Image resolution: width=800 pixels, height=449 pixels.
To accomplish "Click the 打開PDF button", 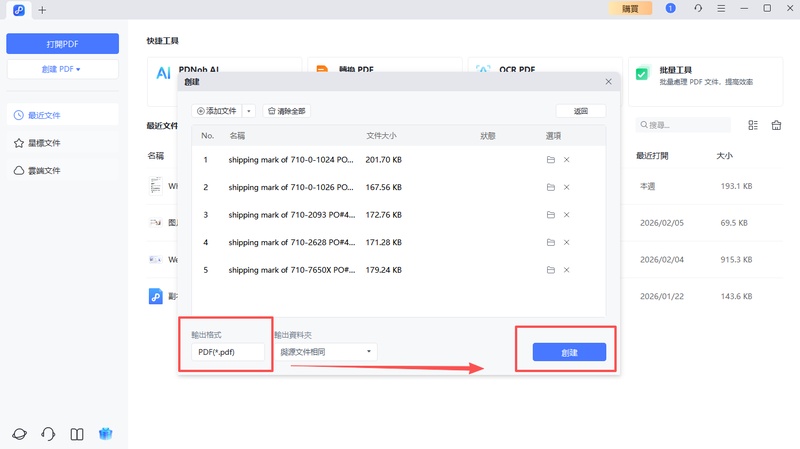I will click(x=62, y=44).
